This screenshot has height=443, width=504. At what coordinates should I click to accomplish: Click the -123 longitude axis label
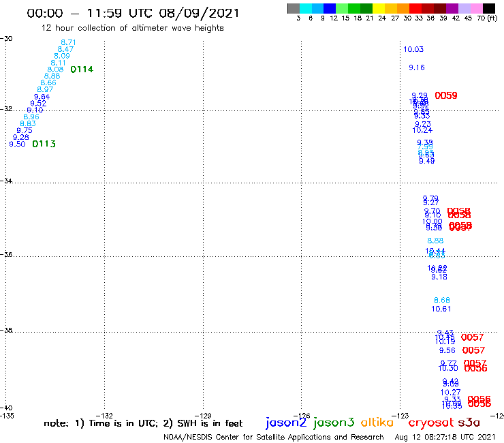tap(400, 416)
